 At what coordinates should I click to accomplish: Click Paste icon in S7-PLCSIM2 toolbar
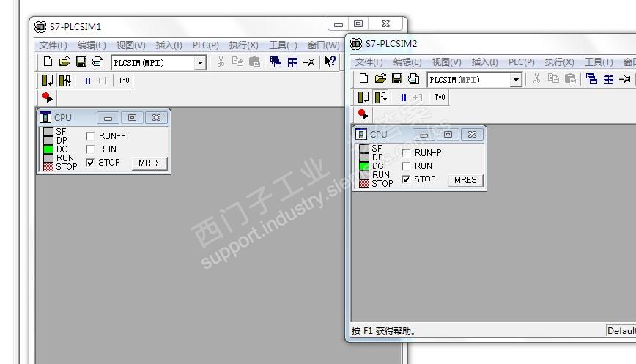click(x=570, y=78)
